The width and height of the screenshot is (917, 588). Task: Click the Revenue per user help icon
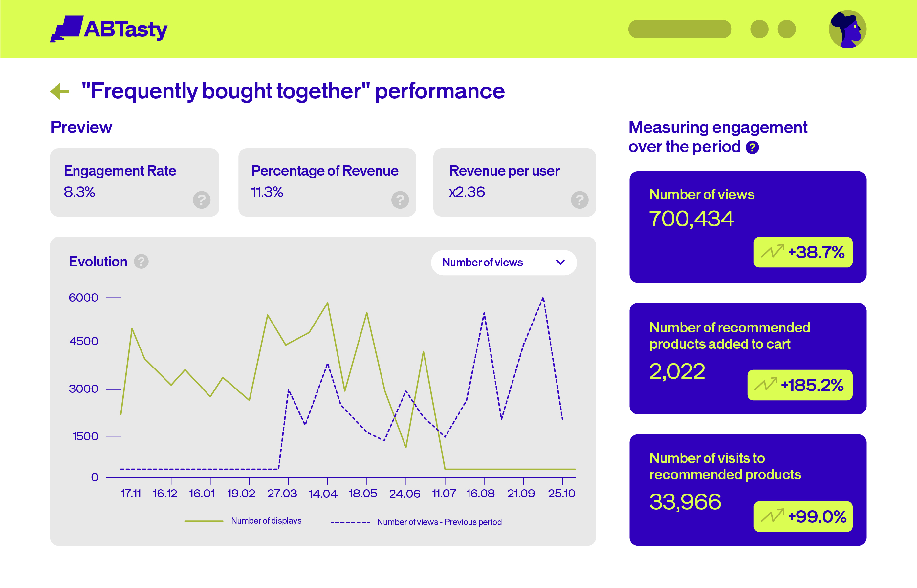[x=579, y=200]
